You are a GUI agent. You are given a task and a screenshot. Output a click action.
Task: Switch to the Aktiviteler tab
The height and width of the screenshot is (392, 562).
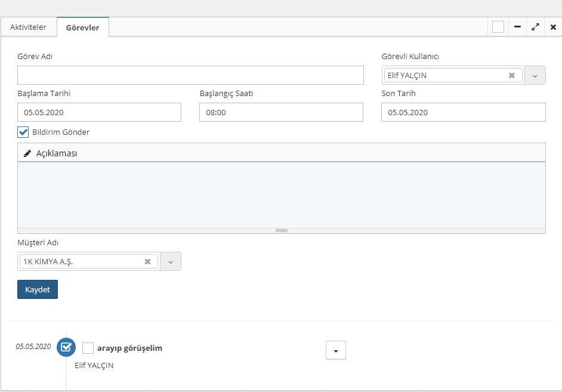point(28,27)
